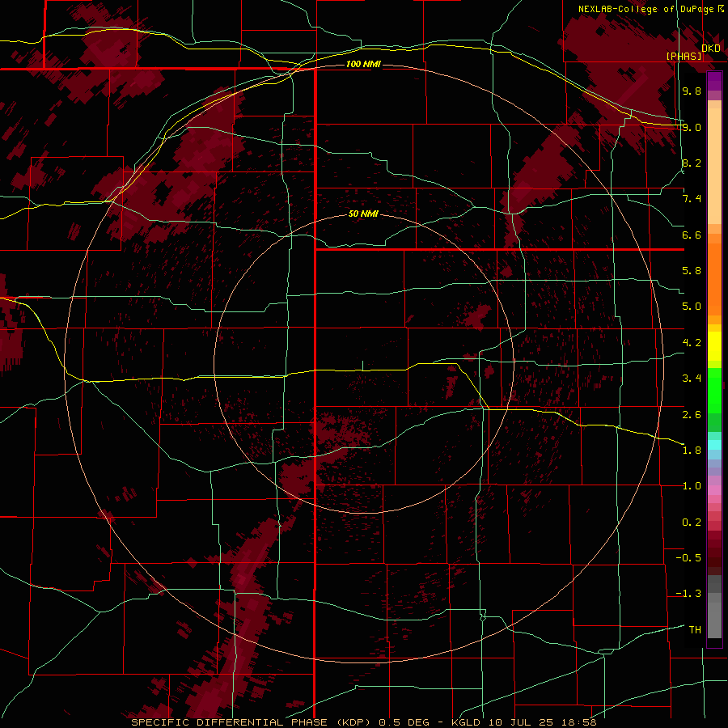Viewport: 728px width, 728px height.
Task: Click the 18:58 timestamp in caption
Action: click(579, 722)
